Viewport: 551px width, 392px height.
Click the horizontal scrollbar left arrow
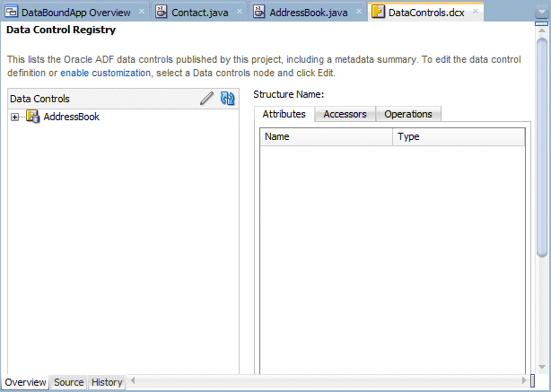tap(133, 380)
